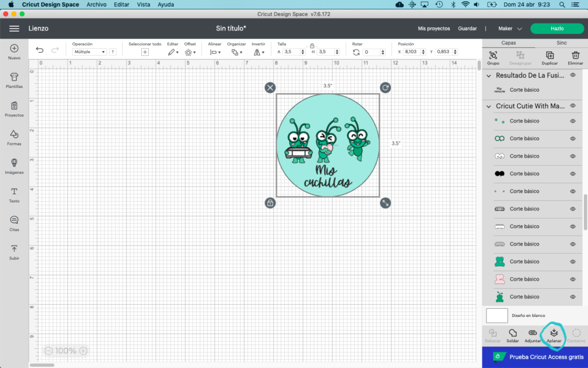
Task: Toggle visibility of the pink shape layer
Action: pos(572,279)
